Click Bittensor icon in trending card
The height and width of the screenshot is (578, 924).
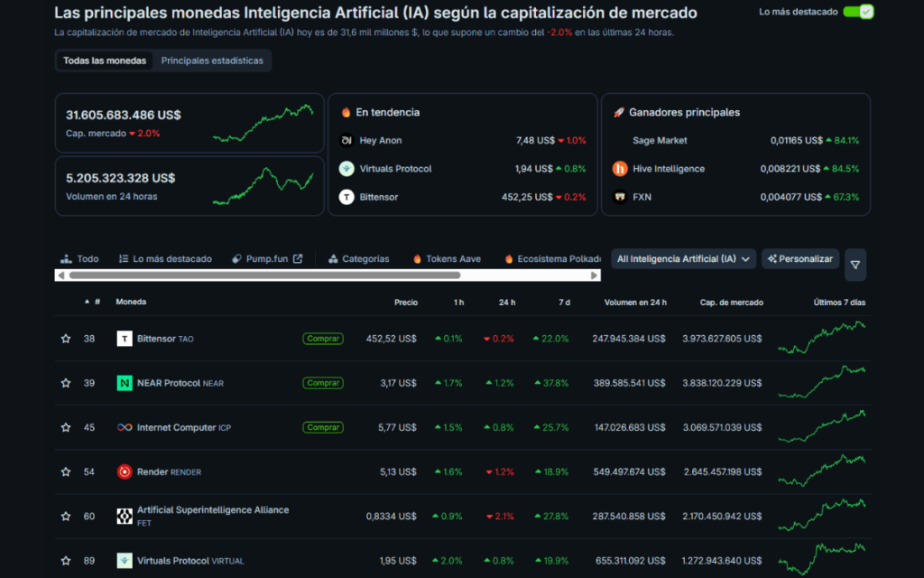click(346, 197)
